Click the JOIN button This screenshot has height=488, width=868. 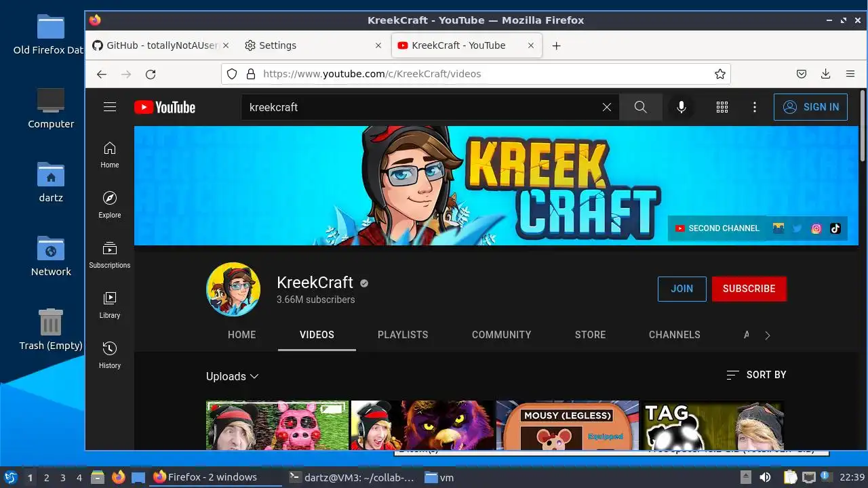(682, 289)
